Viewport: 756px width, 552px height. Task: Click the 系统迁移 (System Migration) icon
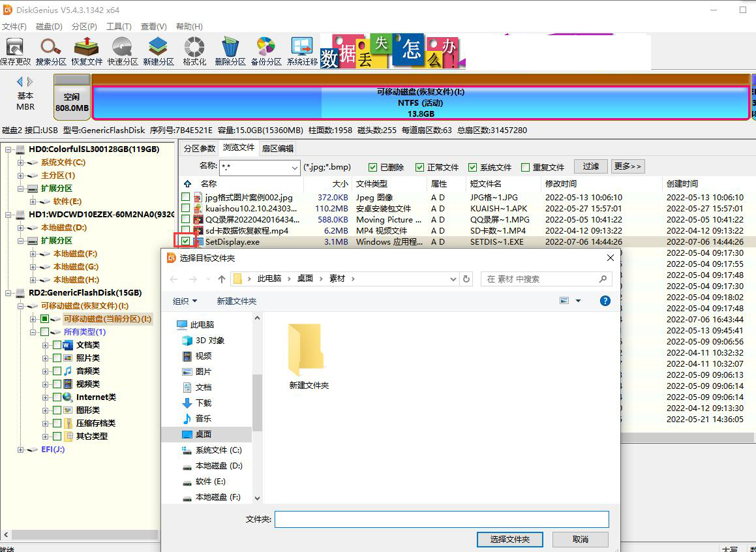(302, 51)
